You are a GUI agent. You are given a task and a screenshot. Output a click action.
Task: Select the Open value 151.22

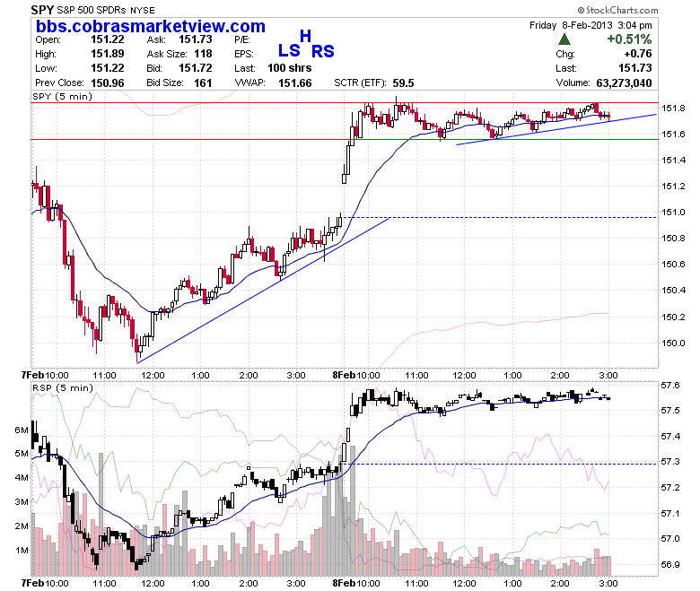107,39
